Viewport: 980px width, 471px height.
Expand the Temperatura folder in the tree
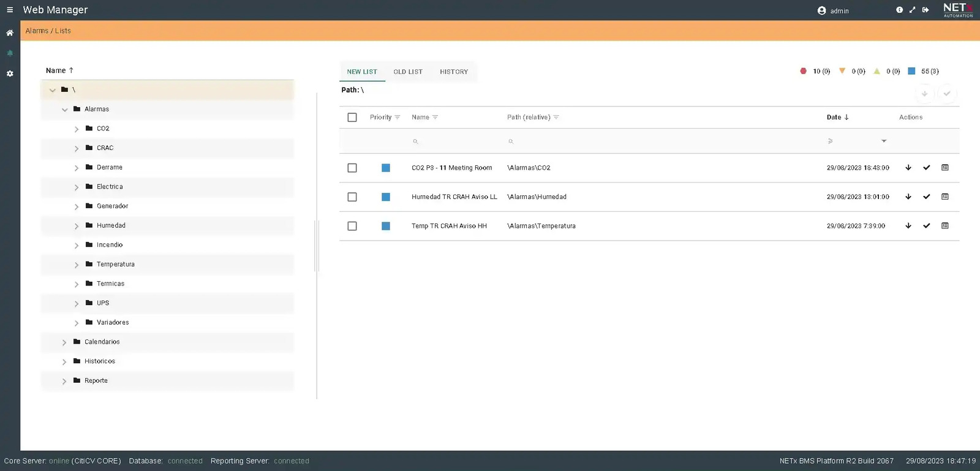click(77, 265)
